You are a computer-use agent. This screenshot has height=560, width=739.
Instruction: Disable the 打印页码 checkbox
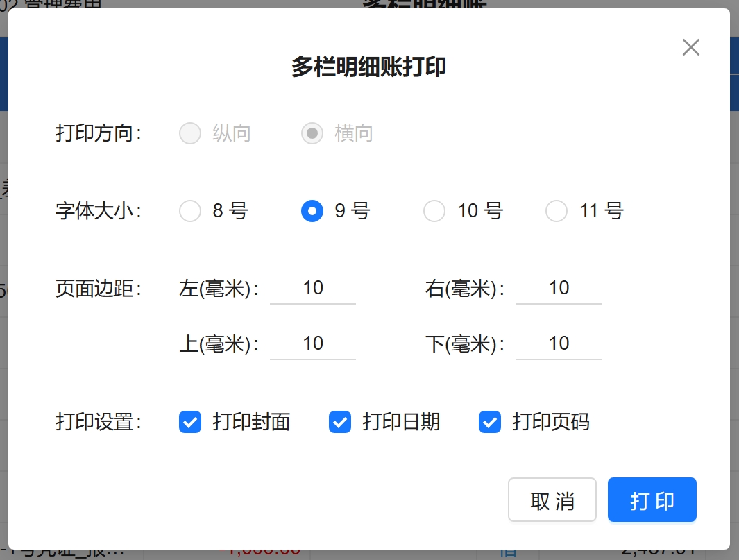[x=490, y=422]
